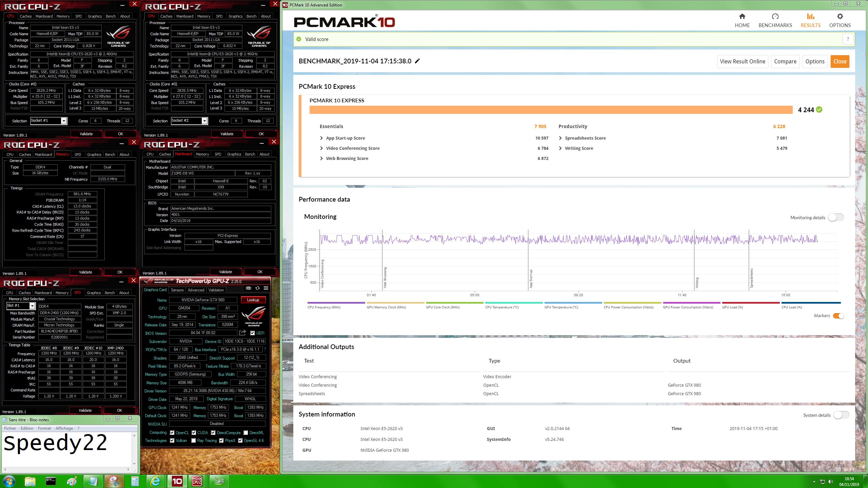Open the Results chart icon

click(x=810, y=16)
